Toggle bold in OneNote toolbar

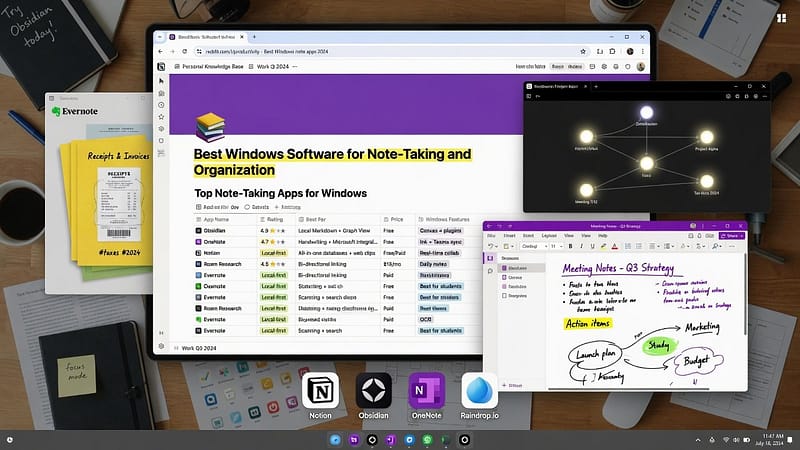tap(570, 246)
